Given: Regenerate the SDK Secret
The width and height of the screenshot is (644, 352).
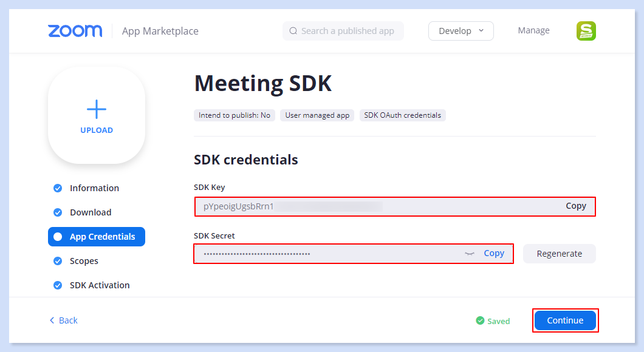Looking at the screenshot, I should [560, 254].
